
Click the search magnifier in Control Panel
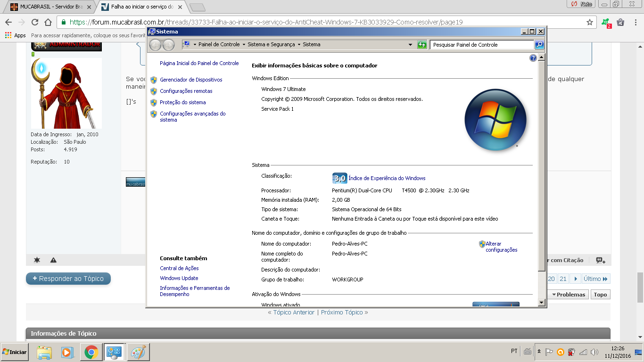[x=539, y=45]
